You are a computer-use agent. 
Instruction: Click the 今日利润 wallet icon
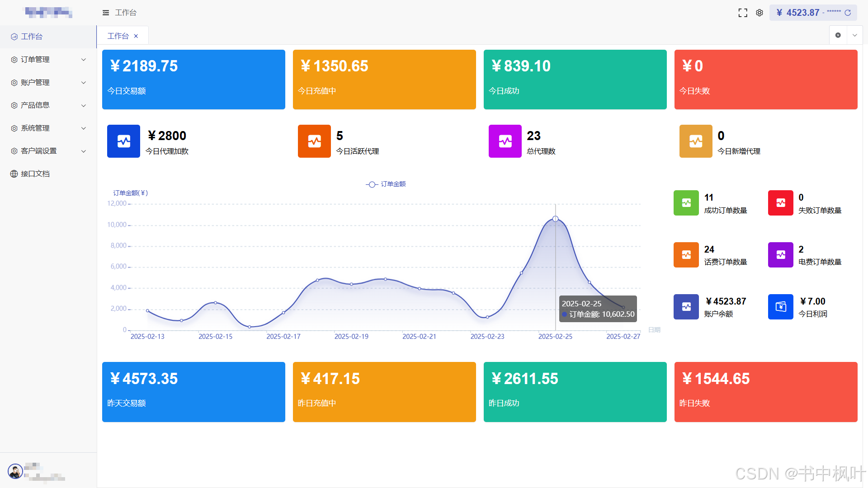(x=780, y=307)
